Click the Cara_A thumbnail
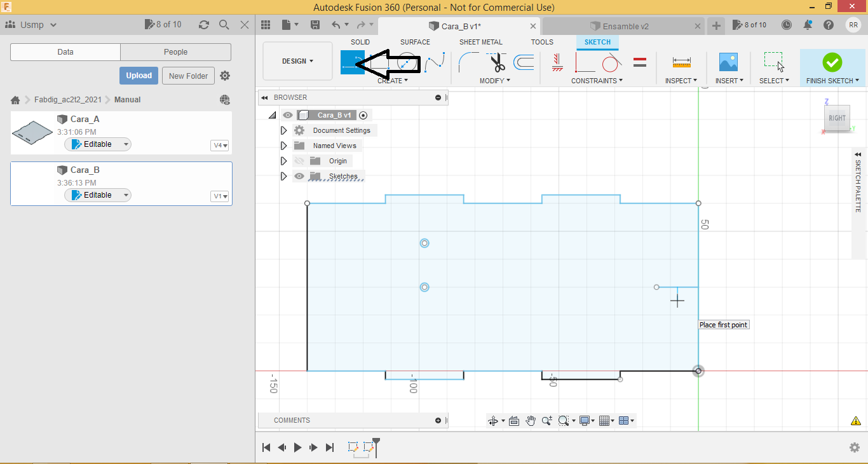Image resolution: width=868 pixels, height=464 pixels. point(33,132)
